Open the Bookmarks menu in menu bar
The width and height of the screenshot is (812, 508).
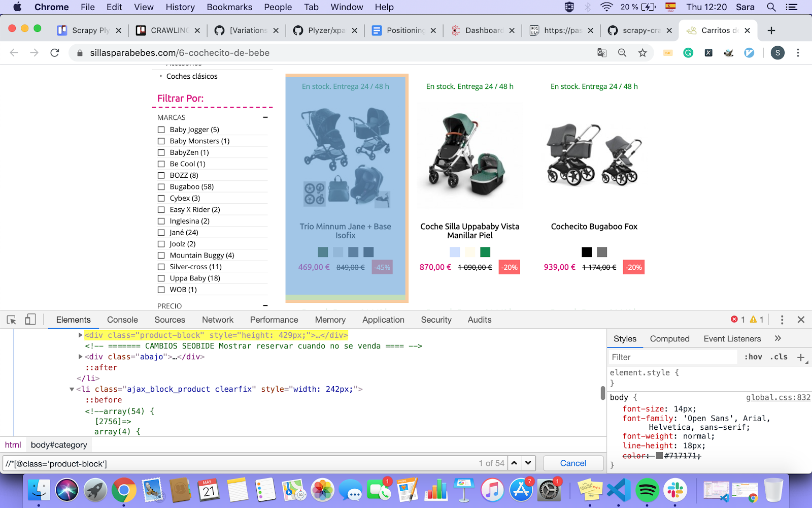[229, 7]
